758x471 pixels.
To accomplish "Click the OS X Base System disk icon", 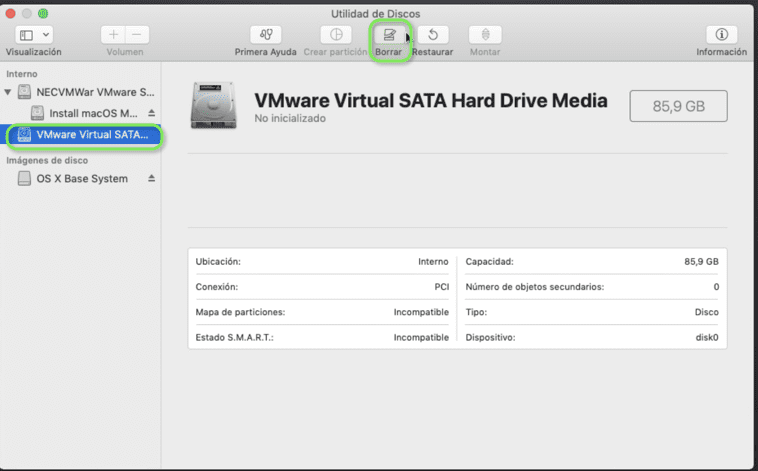I will pyautogui.click(x=24, y=178).
